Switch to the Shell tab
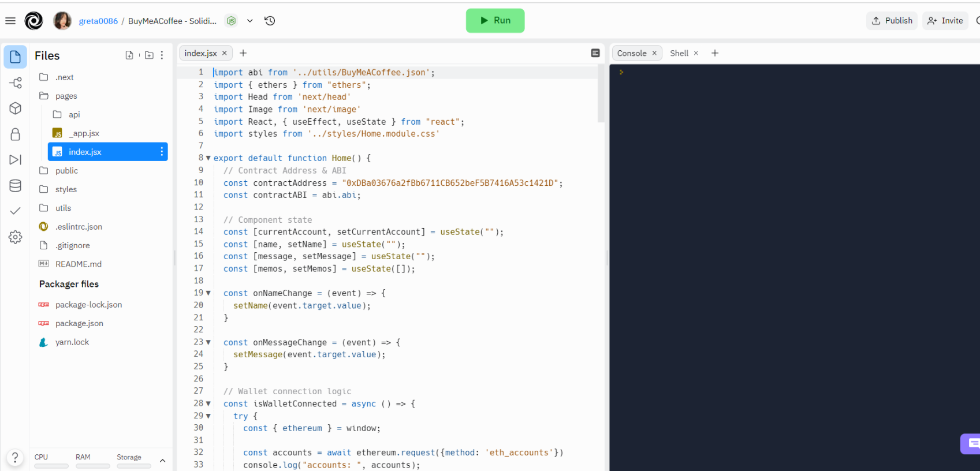980x471 pixels. (x=679, y=53)
